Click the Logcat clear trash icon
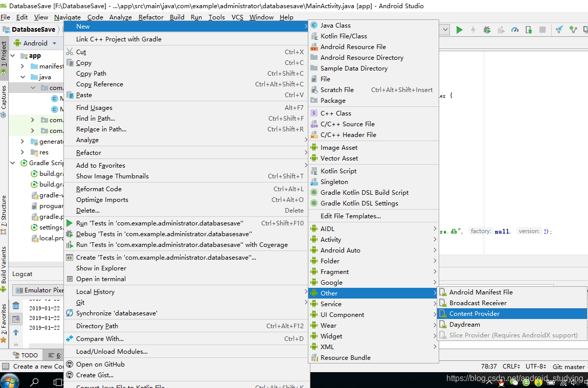 tap(16, 306)
